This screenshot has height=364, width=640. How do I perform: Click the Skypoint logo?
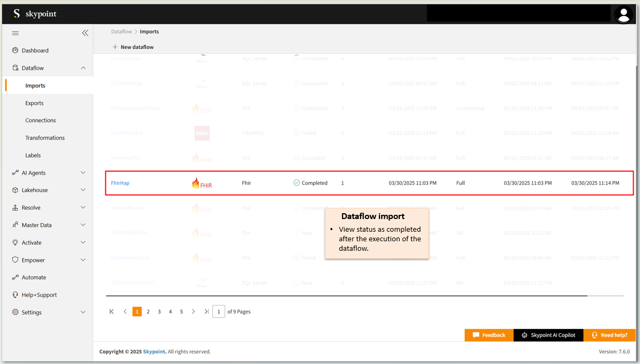35,14
